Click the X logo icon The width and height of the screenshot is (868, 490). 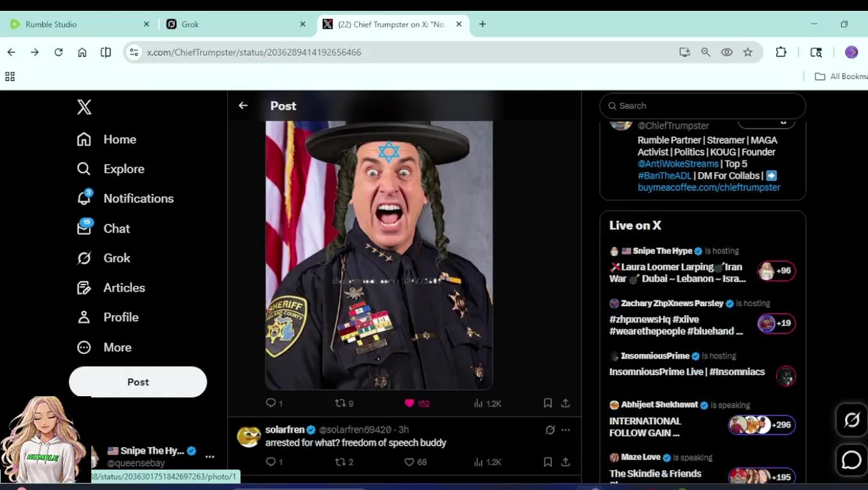[84, 107]
